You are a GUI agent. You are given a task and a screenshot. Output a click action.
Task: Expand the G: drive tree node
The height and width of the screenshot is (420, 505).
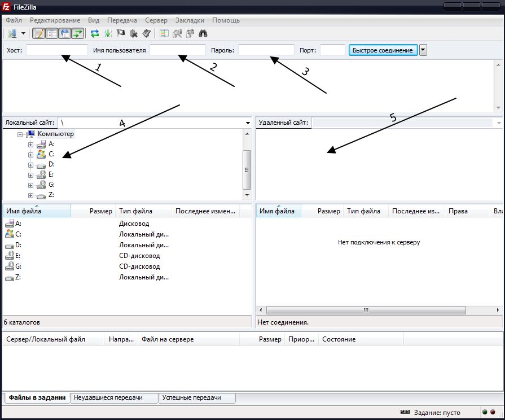pyautogui.click(x=30, y=185)
